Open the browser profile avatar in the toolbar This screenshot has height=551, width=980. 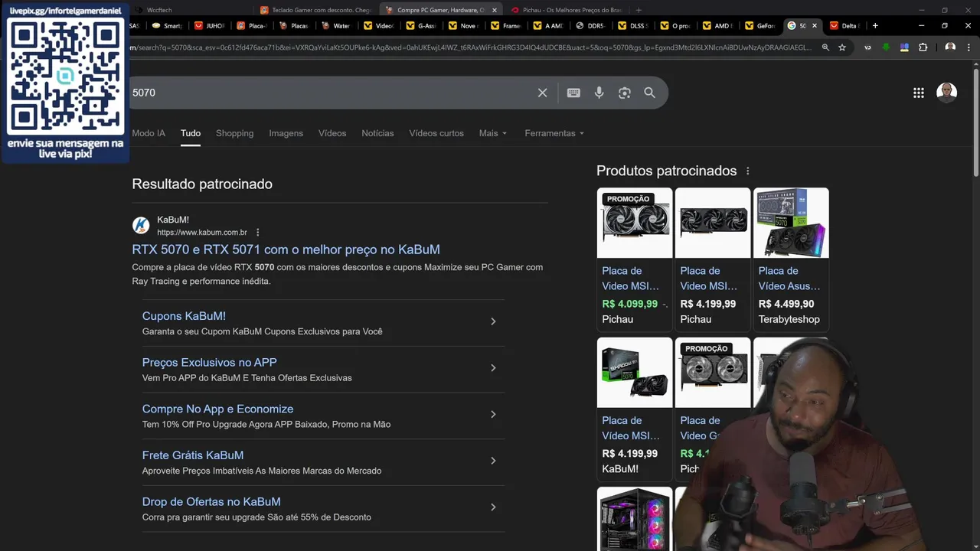point(950,47)
